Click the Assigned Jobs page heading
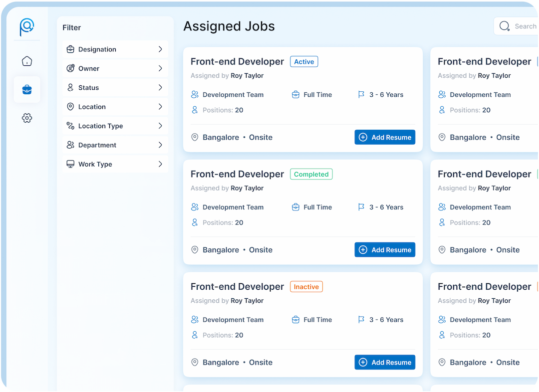 click(x=229, y=26)
